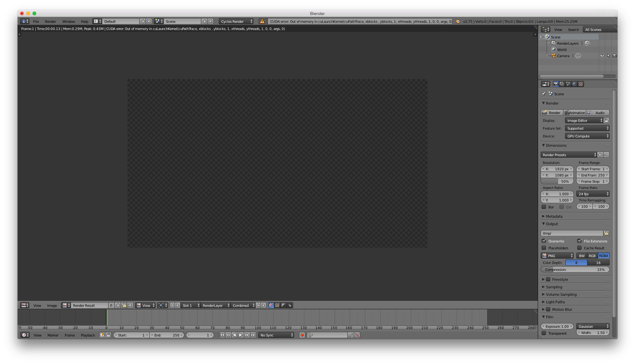
Task: Select the Scene properties tab
Action: pyautogui.click(x=568, y=84)
